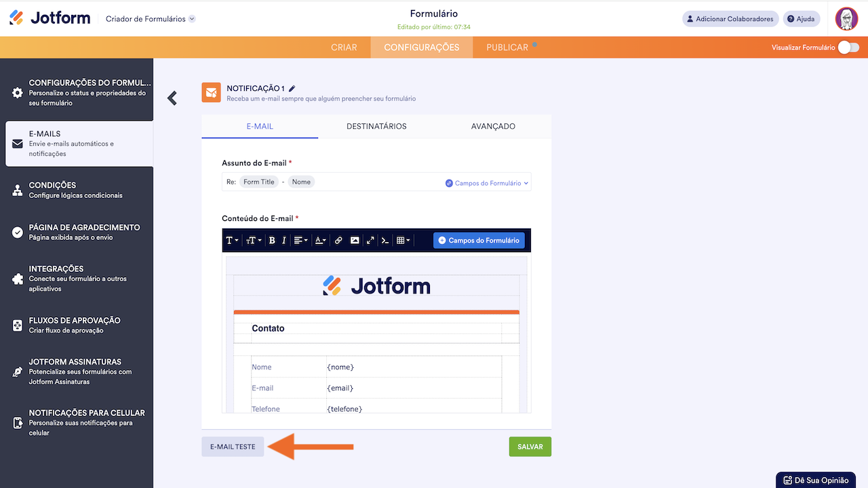Viewport: 868px width, 488px height.
Task: Open JOTFORM ASSINATURAS sidebar section
Action: (x=77, y=371)
